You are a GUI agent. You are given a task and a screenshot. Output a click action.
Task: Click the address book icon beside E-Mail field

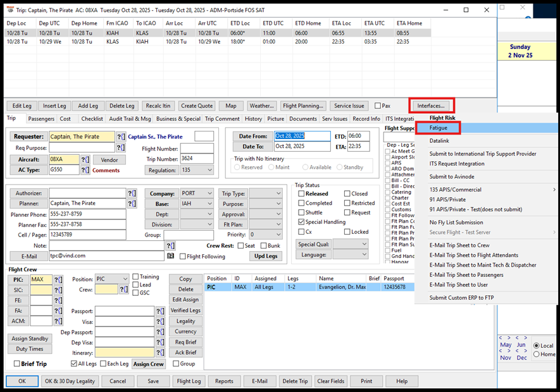pyautogui.click(x=170, y=256)
